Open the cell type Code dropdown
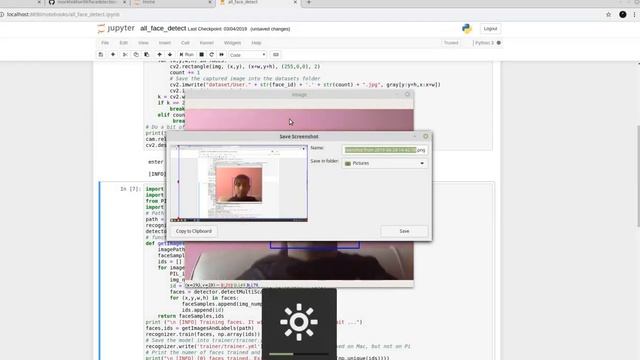The width and height of the screenshot is (640, 360). pyautogui.click(x=247, y=55)
